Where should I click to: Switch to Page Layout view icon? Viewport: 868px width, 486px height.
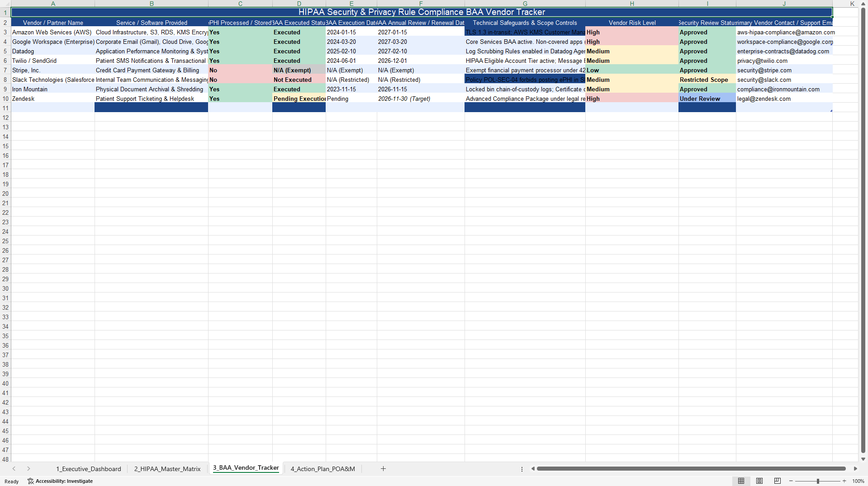click(759, 481)
